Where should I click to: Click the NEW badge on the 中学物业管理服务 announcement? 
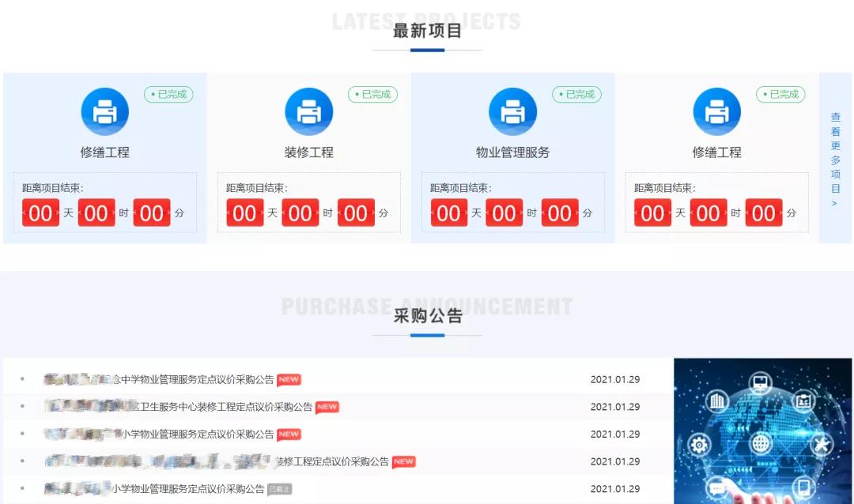point(288,379)
